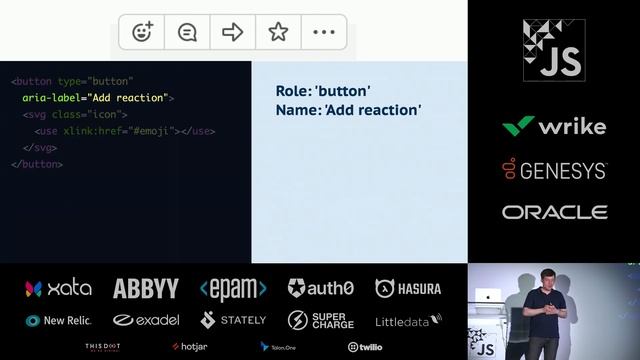Click the hotjar sponsor logo
Screen dimensions: 640x360
190,347
